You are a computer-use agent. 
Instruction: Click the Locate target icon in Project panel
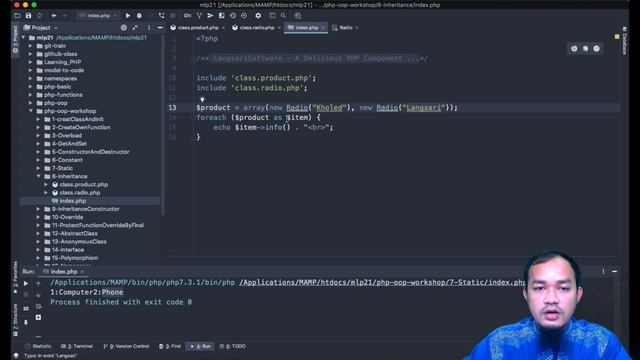(x=124, y=28)
